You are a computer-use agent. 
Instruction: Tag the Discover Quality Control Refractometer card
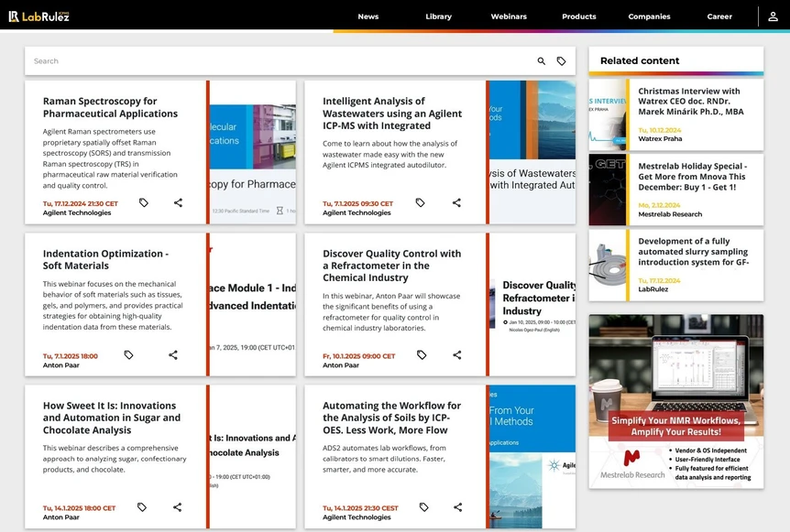tap(422, 355)
